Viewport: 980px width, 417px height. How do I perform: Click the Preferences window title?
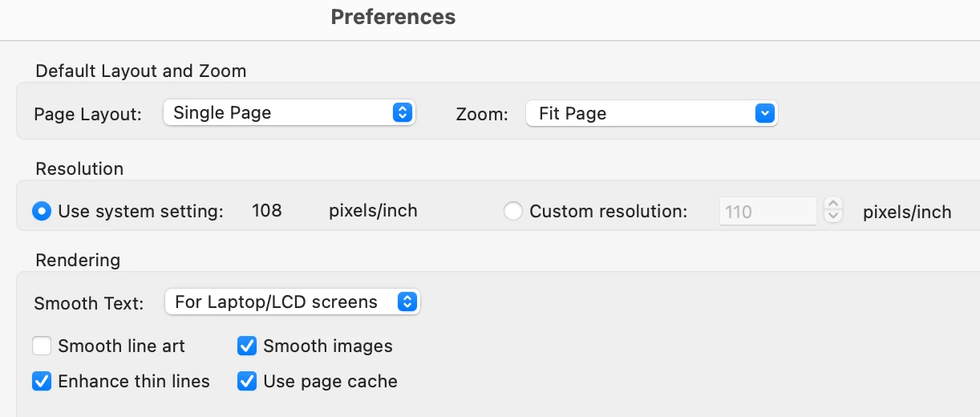tap(393, 17)
